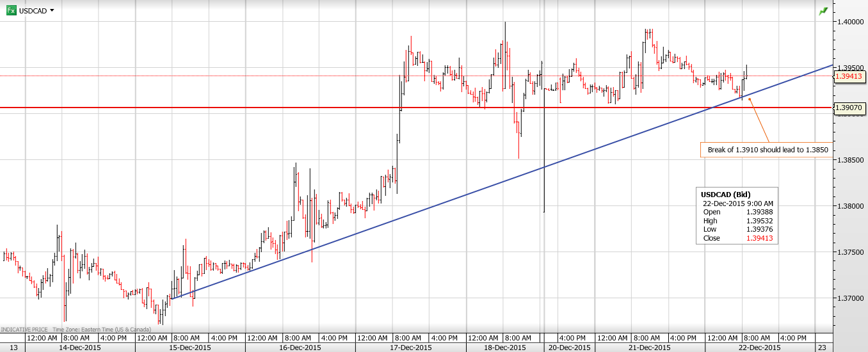
Task: Select the 22-Dec-2015 date segment
Action: tap(759, 347)
